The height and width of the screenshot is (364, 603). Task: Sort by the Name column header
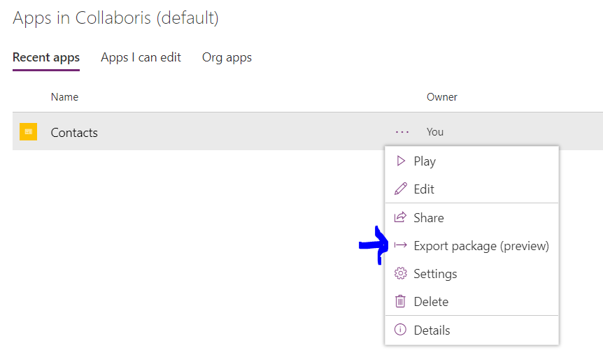point(64,96)
